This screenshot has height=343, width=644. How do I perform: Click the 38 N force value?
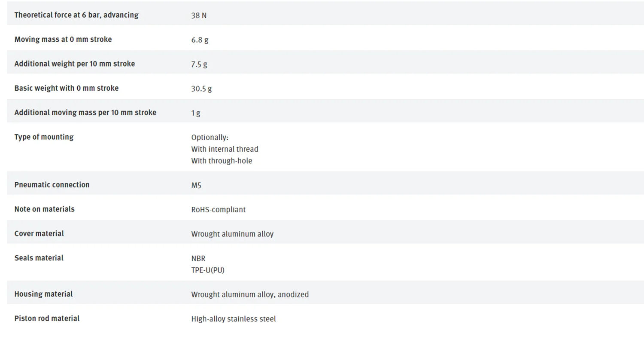tap(199, 15)
